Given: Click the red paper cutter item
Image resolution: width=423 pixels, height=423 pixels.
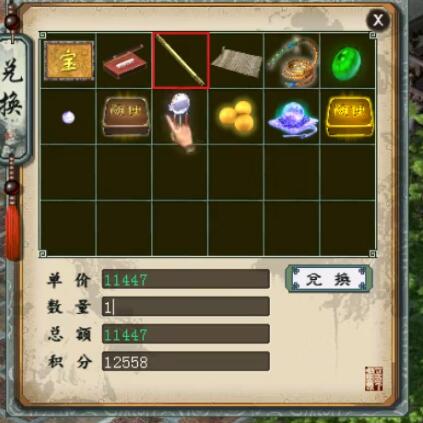Looking at the screenshot, I should [124, 61].
